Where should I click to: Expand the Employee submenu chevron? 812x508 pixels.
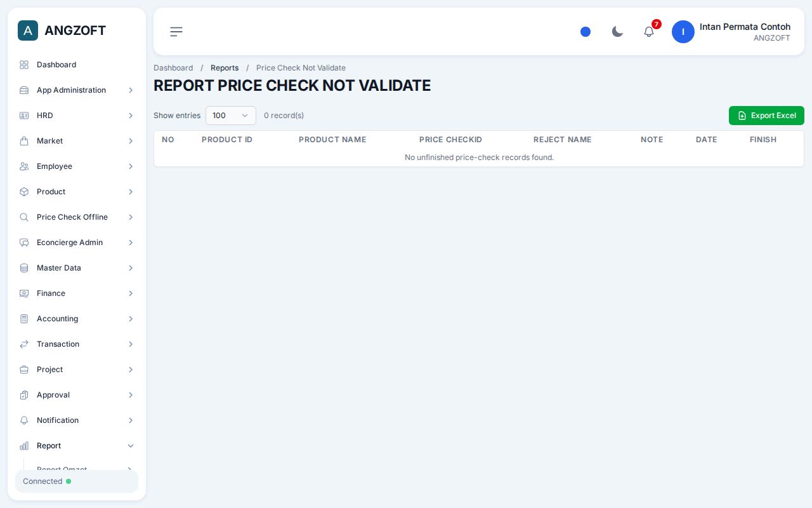(x=131, y=166)
